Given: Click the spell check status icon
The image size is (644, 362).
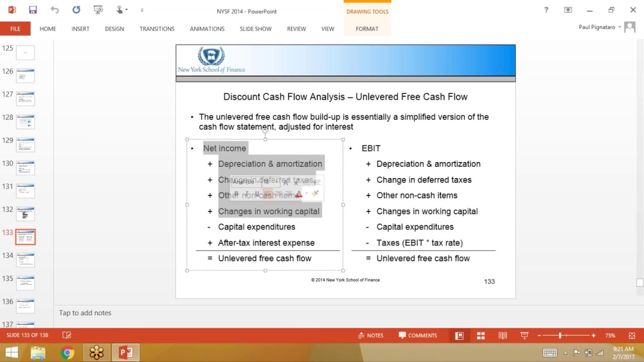Looking at the screenshot, I should tap(66, 335).
